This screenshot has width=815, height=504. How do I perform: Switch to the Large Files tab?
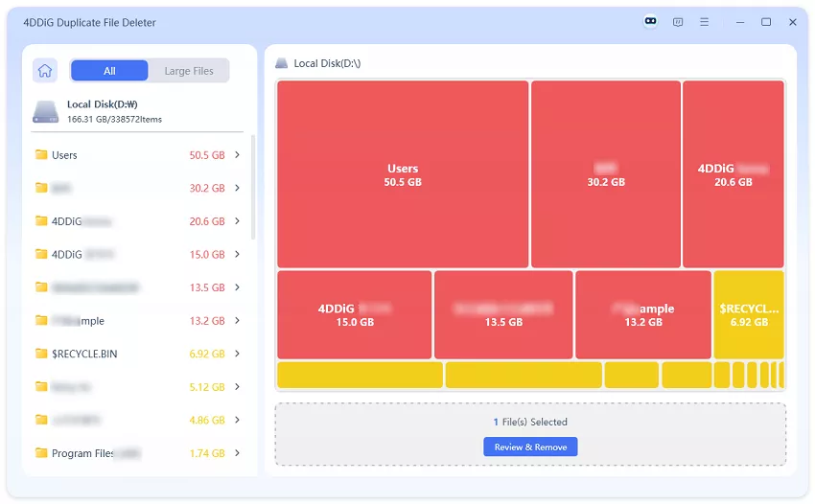(189, 71)
